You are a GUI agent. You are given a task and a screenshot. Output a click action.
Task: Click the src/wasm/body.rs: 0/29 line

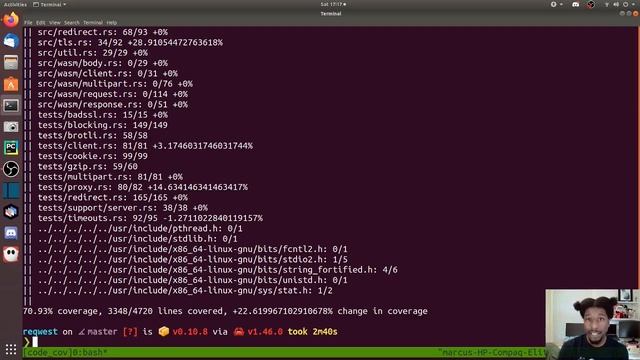pyautogui.click(x=102, y=63)
